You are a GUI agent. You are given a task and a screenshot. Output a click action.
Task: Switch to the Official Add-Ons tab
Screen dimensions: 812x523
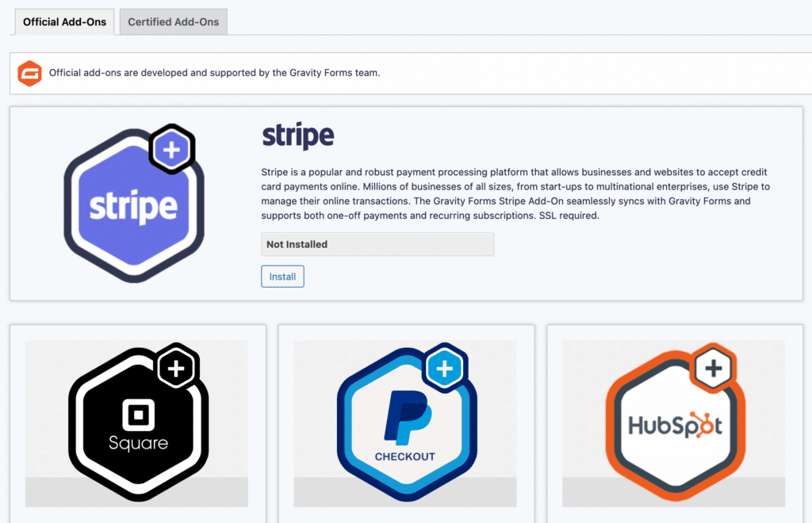[x=64, y=22]
